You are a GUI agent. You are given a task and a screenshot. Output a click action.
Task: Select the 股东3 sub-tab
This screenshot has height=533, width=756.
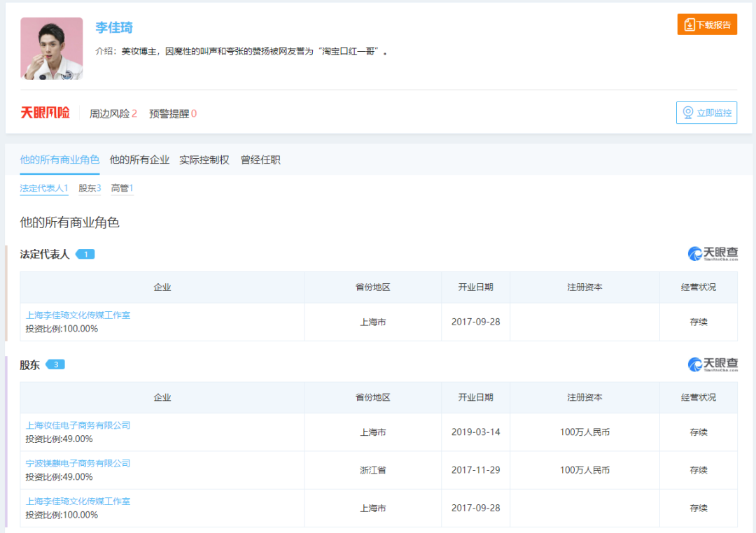90,188
